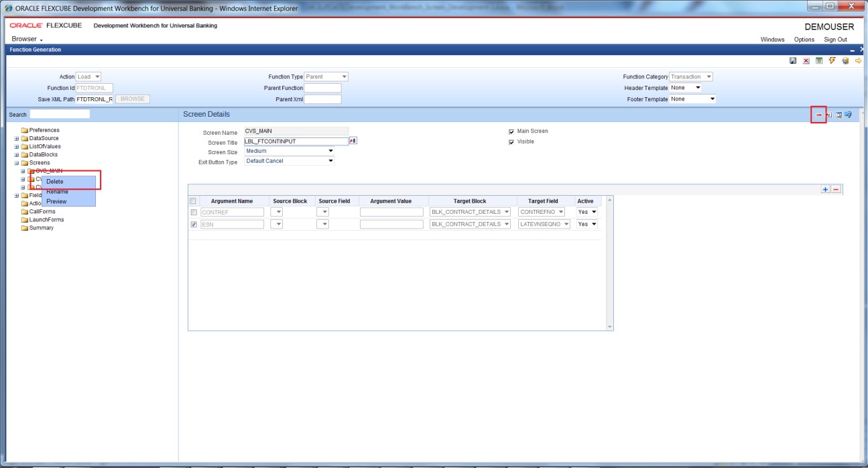Click the BROWSE button
Screen dimensions: 868x468
tap(133, 99)
